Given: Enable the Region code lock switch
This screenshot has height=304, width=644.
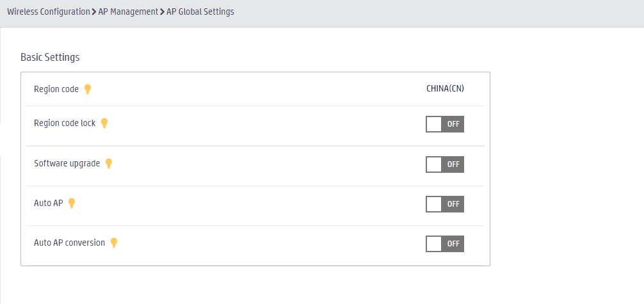Looking at the screenshot, I should [x=445, y=124].
